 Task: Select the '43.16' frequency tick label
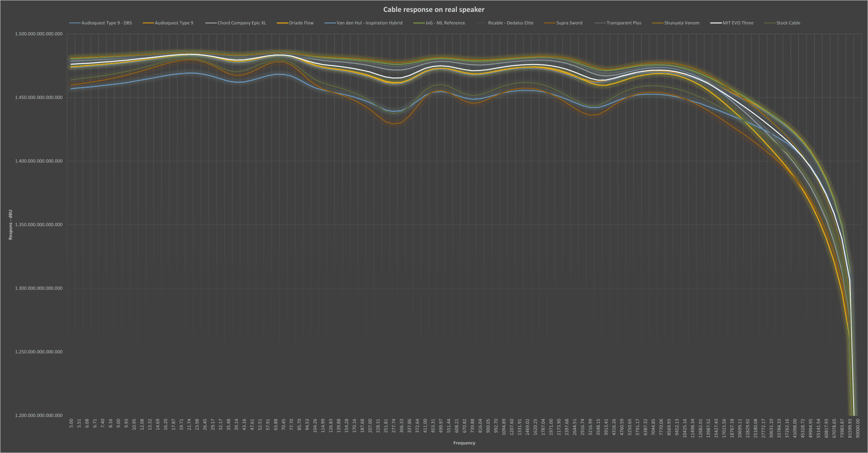click(244, 425)
